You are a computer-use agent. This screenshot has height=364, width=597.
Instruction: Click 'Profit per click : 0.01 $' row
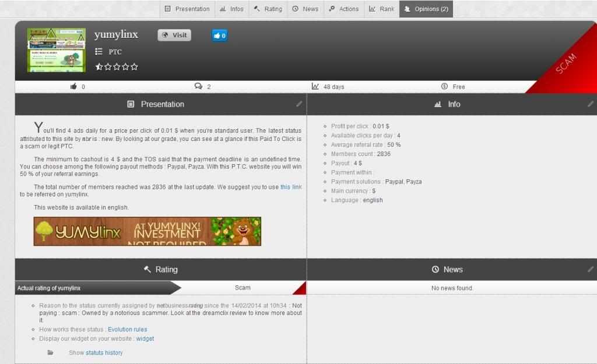(360, 126)
